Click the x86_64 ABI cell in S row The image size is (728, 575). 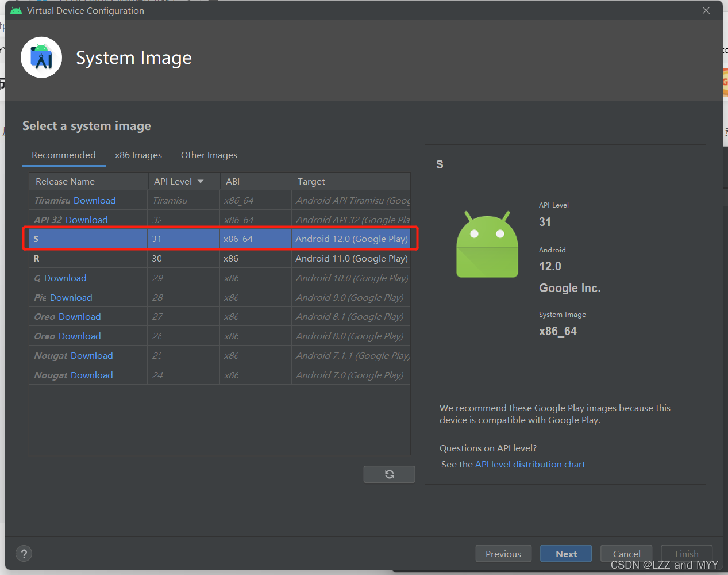pyautogui.click(x=256, y=239)
